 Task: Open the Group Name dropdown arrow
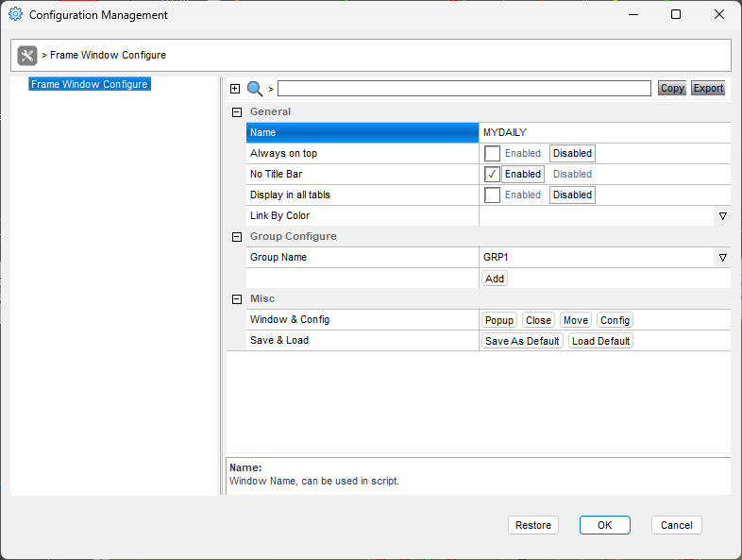coord(722,258)
